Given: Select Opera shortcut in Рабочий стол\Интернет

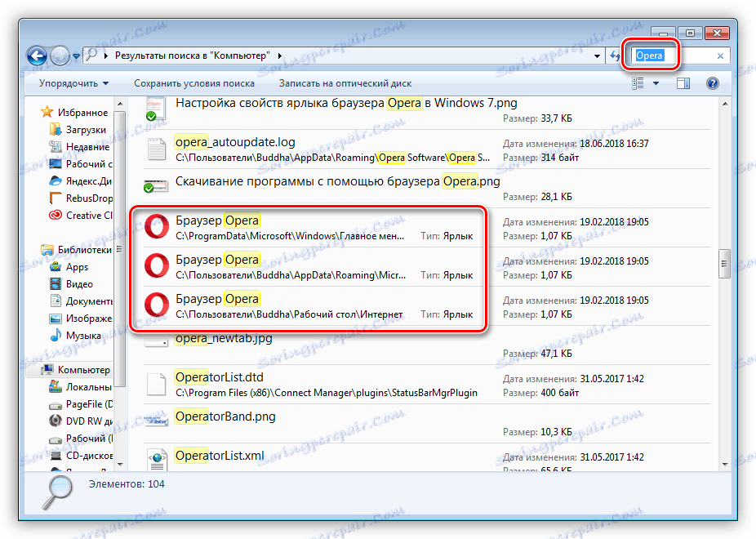Looking at the screenshot, I should pos(426,306).
